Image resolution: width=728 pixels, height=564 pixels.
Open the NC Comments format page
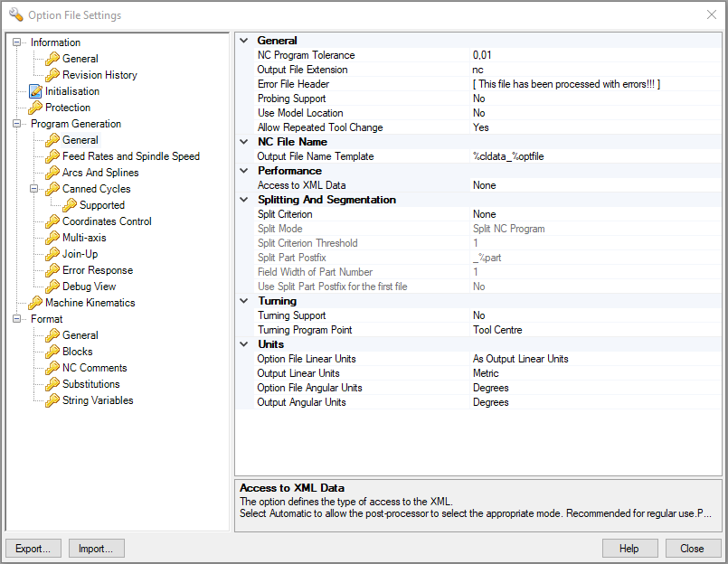point(94,368)
